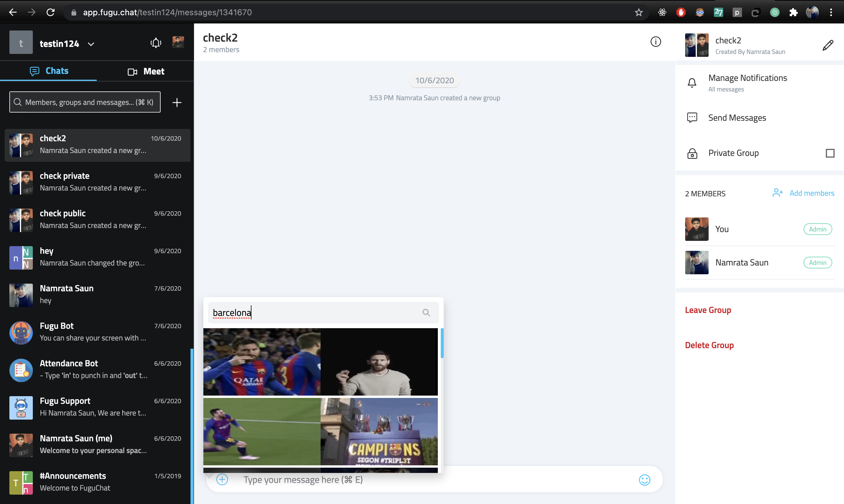Select the Messi Qatar Airways jersey GIF
The width and height of the screenshot is (844, 504).
pyautogui.click(x=261, y=362)
